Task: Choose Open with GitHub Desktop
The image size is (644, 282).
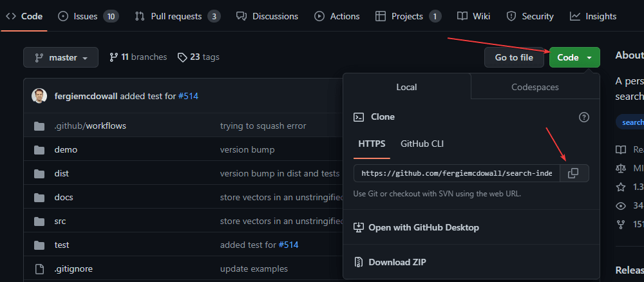Action: pos(416,227)
